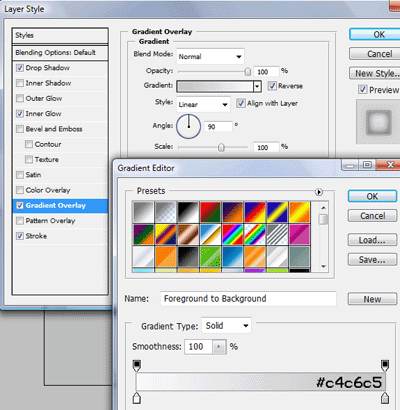Viewport: 400px width, 410px height.
Task: Select the black to gray preset in third row
Action: coord(188,257)
